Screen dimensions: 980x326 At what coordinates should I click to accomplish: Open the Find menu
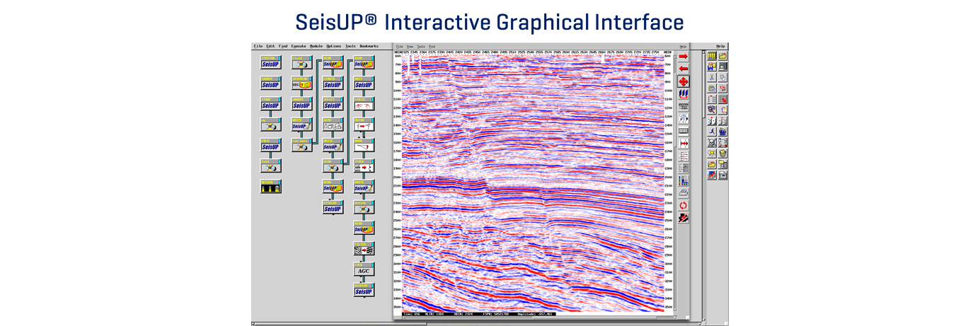point(283,46)
